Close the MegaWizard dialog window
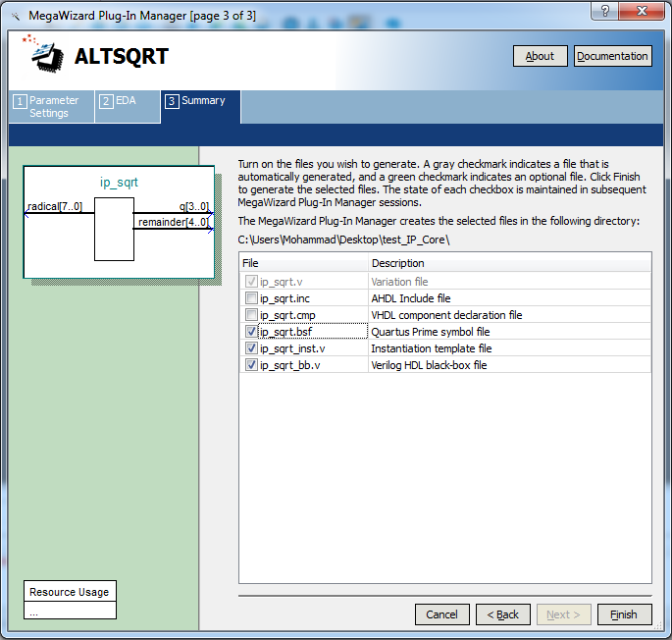The width and height of the screenshot is (672, 640). 642,11
